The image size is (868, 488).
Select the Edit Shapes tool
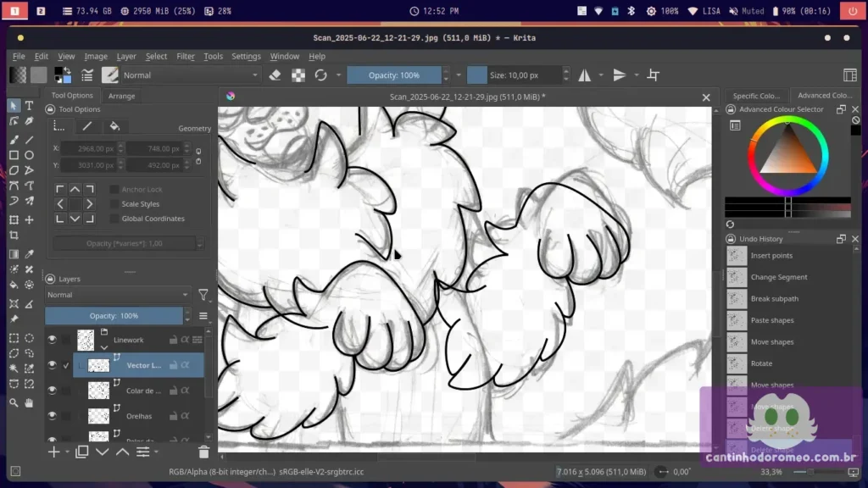[14, 121]
